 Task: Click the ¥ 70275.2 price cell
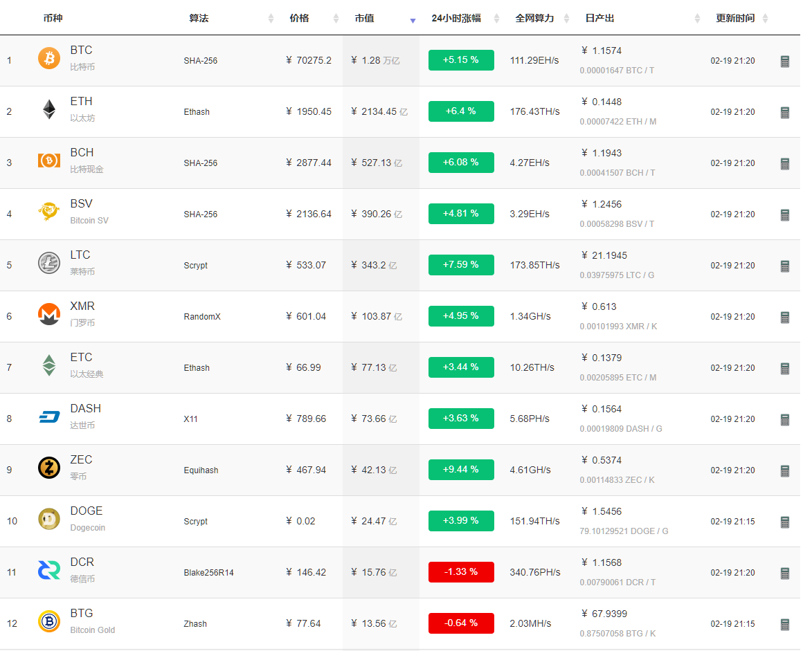pyautogui.click(x=309, y=61)
